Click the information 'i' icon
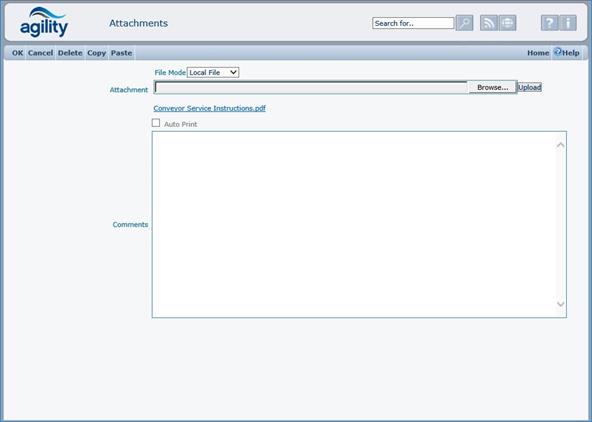The width and height of the screenshot is (592, 422). click(x=568, y=23)
